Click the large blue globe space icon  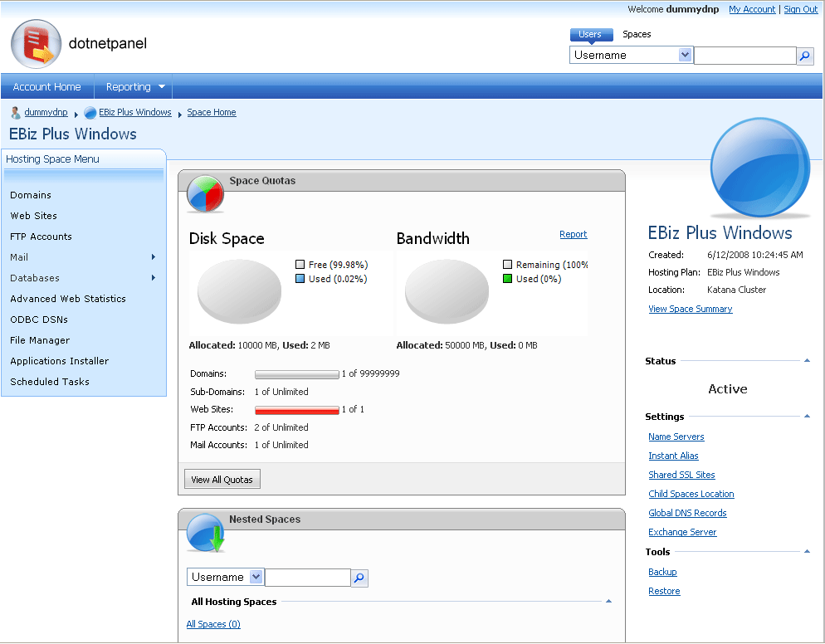tap(760, 168)
